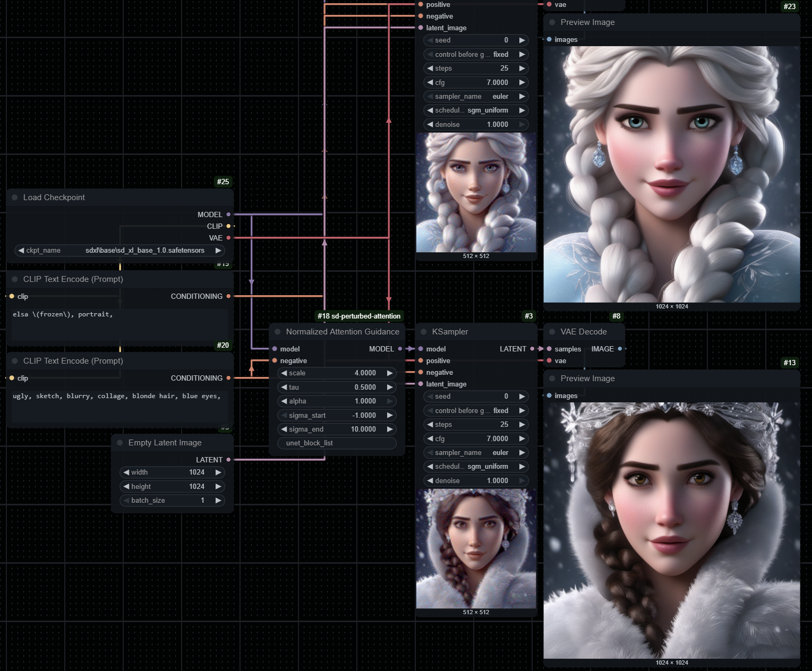
Task: Increase width arrow in Empty Latent Image
Action: [x=218, y=472]
